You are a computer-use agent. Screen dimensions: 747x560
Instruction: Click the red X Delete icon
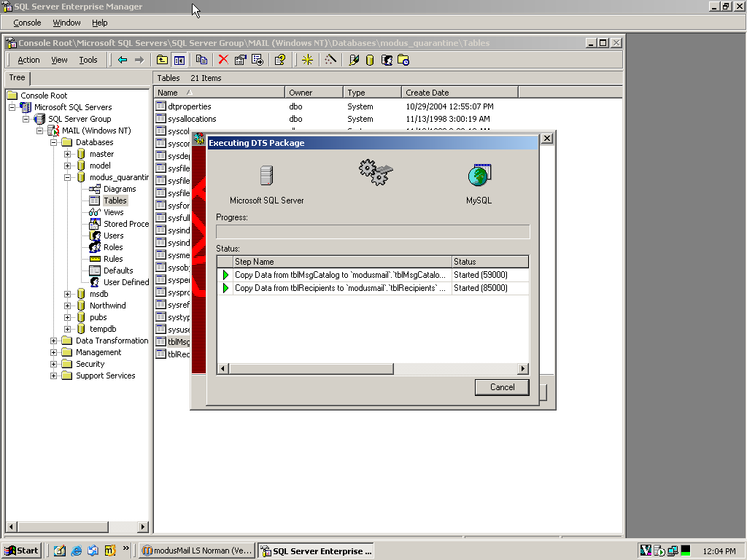pyautogui.click(x=223, y=60)
